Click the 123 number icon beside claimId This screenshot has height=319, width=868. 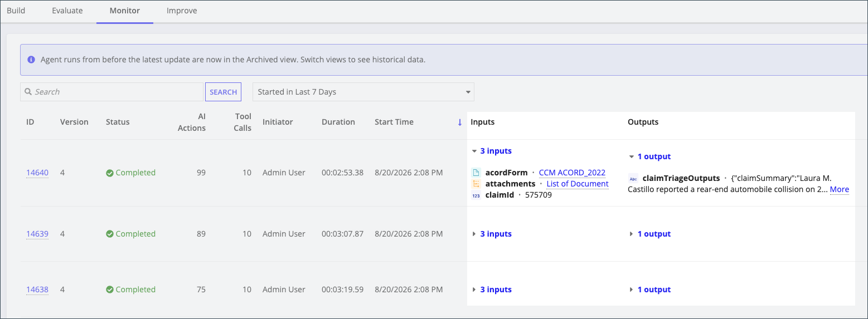click(476, 195)
